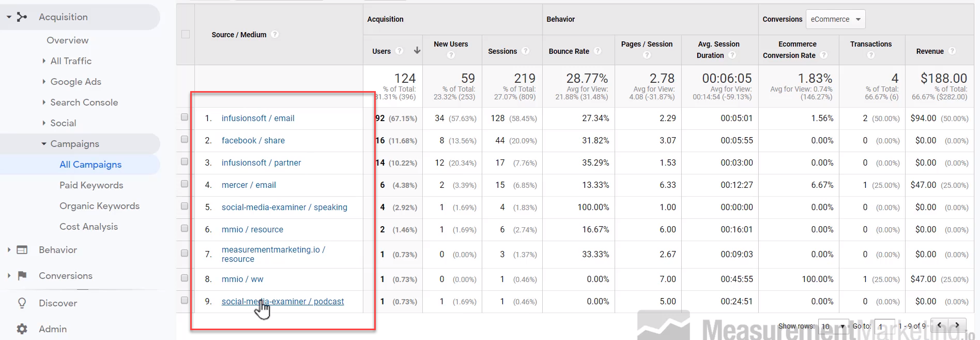Expand the Google Ads submenu
Image resolution: width=980 pixels, height=340 pixels.
[44, 82]
